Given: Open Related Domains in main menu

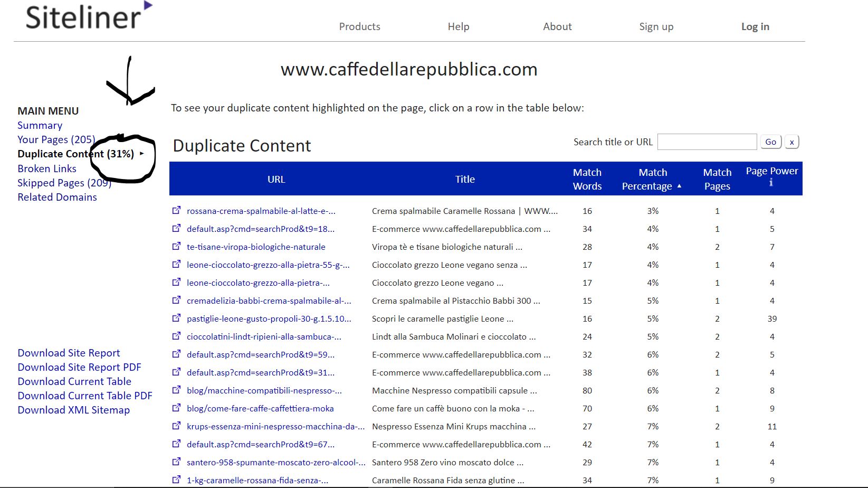Looking at the screenshot, I should click(58, 197).
